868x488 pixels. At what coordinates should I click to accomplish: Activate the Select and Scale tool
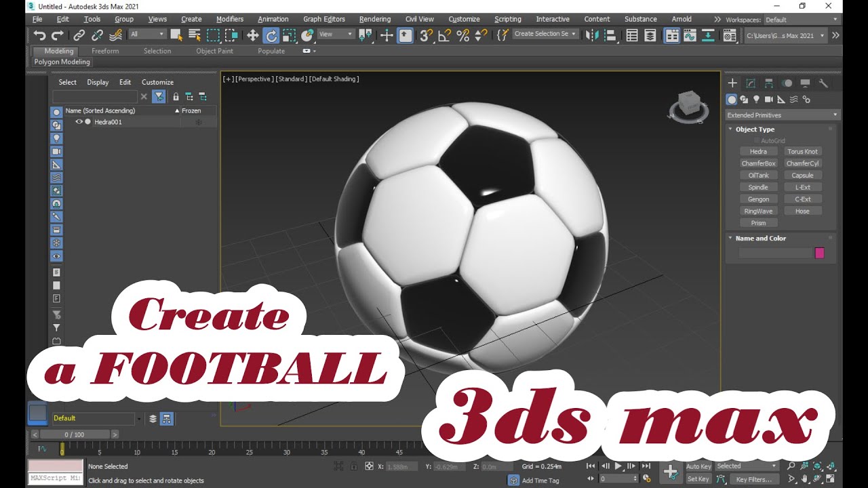[x=290, y=35]
